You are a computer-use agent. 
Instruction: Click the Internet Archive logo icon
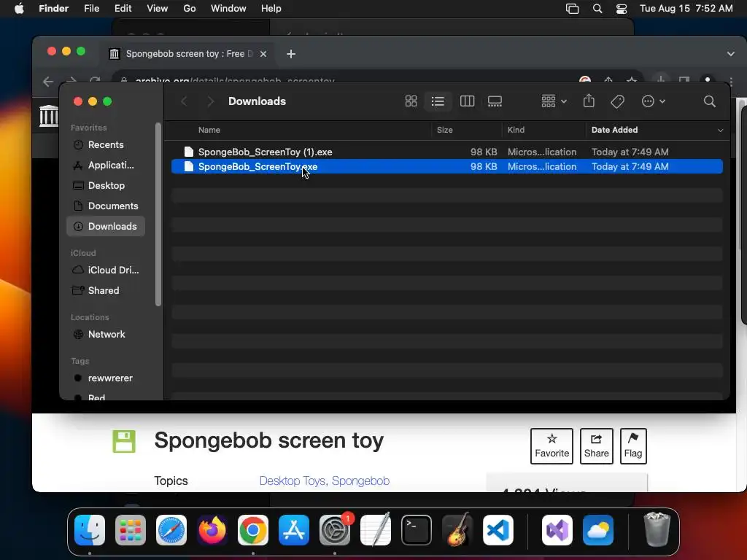click(49, 116)
